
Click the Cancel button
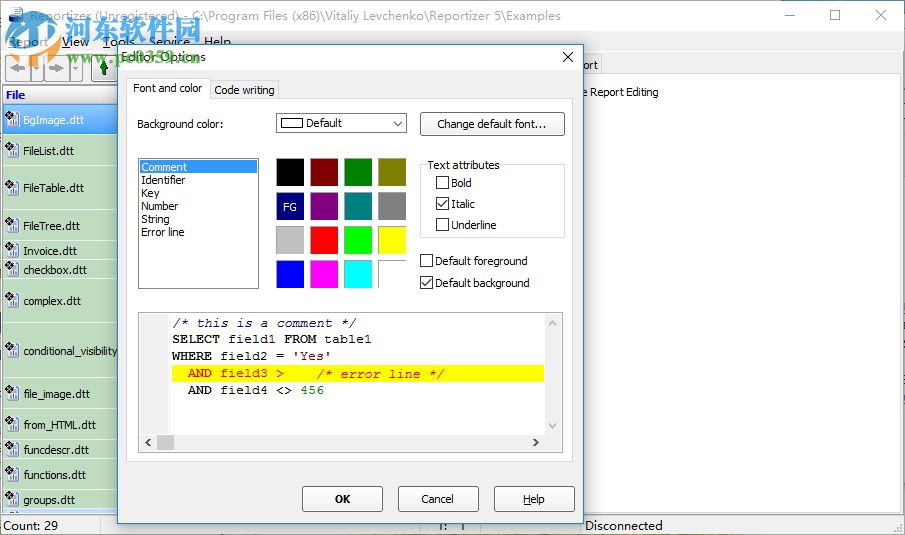(437, 499)
